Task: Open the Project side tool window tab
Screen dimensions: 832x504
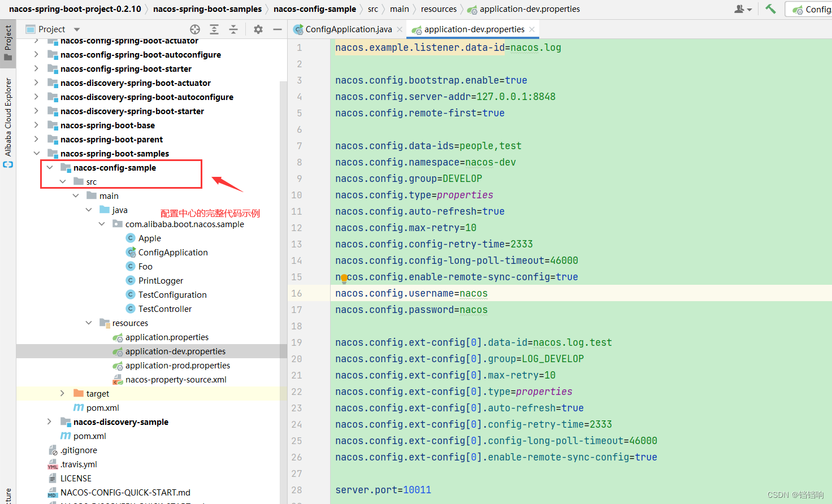Action: (8, 43)
